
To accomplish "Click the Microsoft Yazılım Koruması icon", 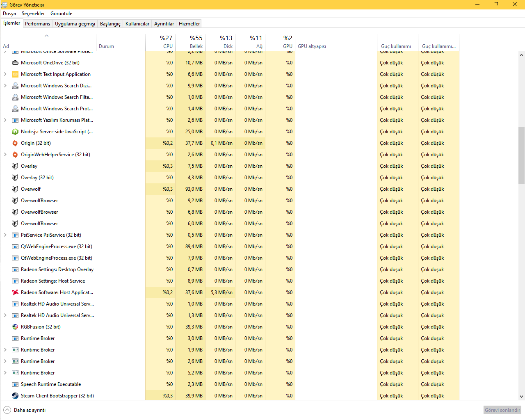I will tap(15, 120).
